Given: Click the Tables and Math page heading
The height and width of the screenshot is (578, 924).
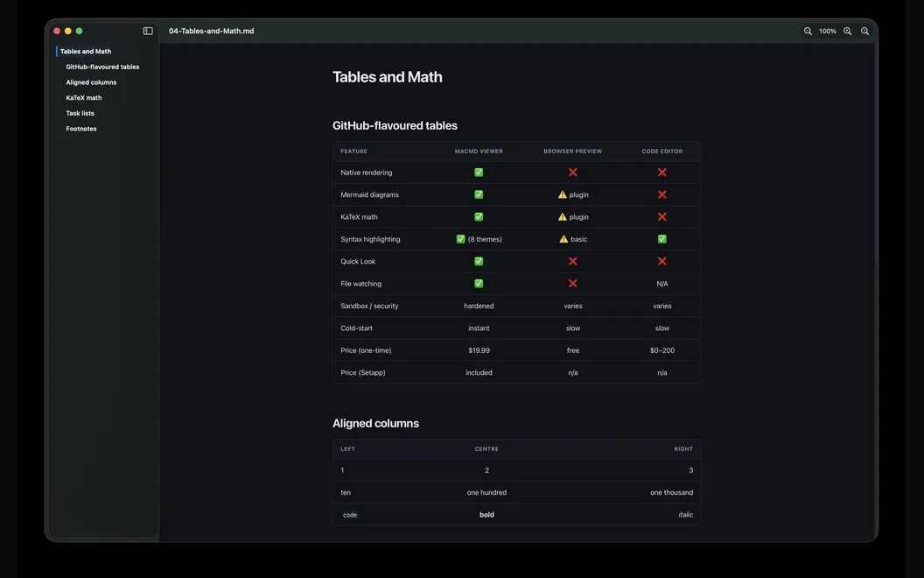Looking at the screenshot, I should [387, 77].
